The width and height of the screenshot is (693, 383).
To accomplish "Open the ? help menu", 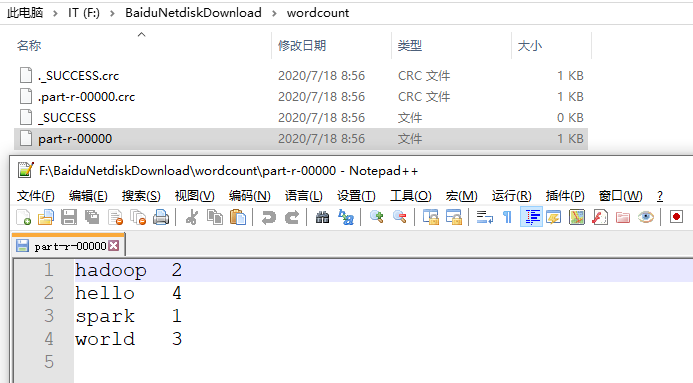I will pyautogui.click(x=660, y=196).
